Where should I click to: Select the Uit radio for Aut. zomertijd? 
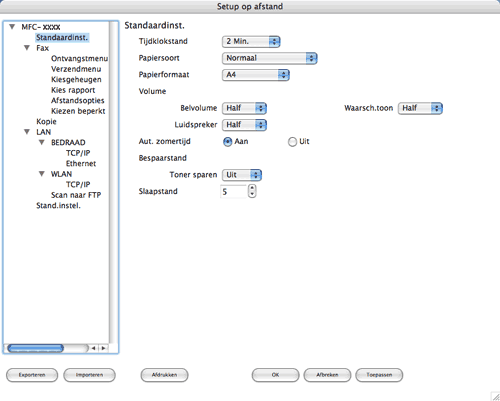292,142
